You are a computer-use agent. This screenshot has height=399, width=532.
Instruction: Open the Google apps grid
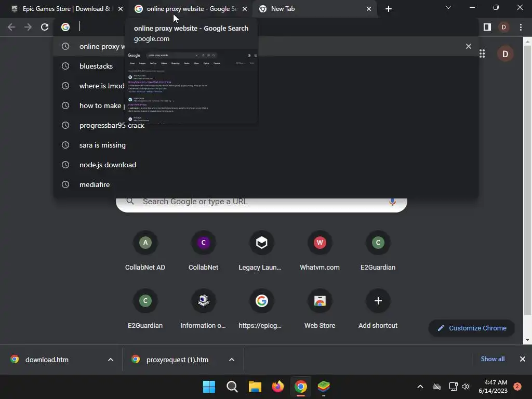coord(482,54)
